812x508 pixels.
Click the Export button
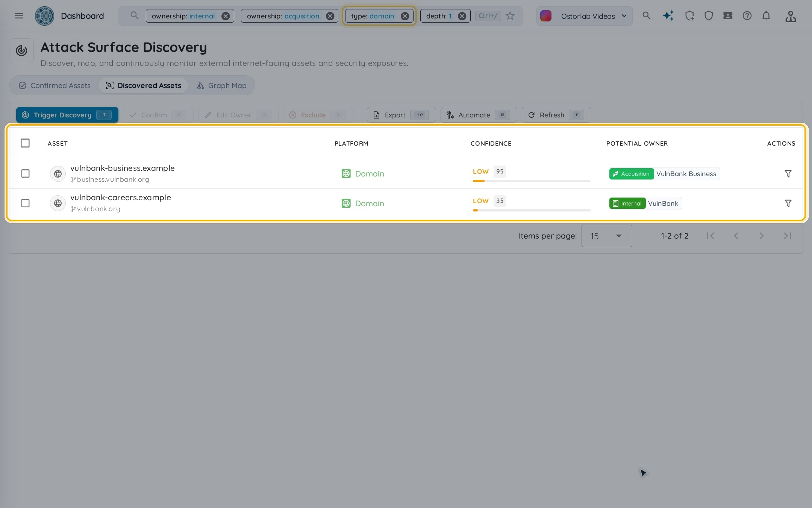401,115
